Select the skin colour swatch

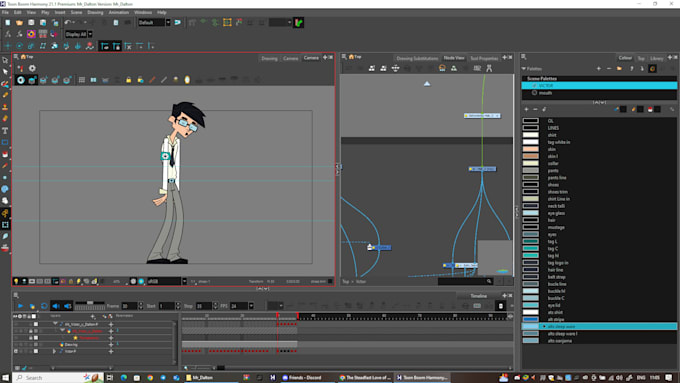click(530, 149)
